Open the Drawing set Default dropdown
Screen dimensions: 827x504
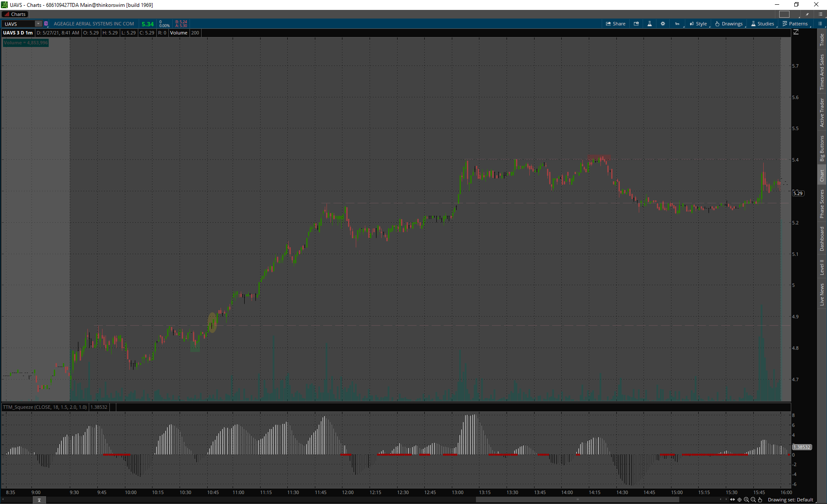[790, 500]
